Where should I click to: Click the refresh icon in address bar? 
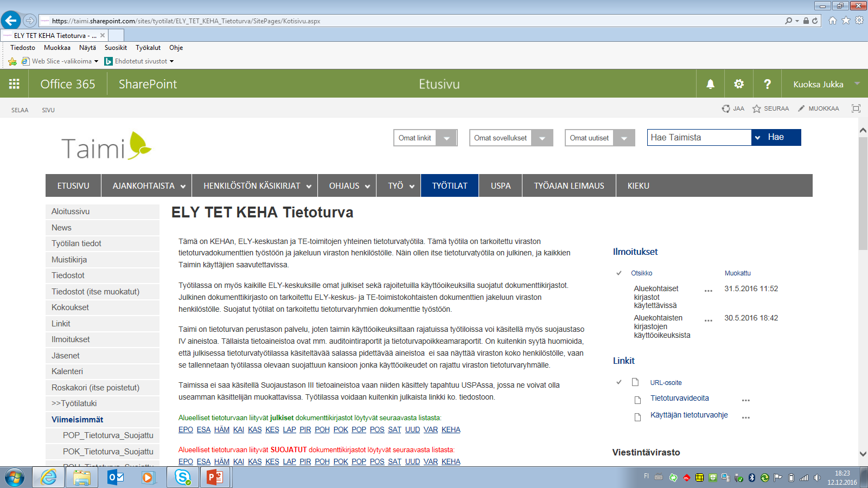pyautogui.click(x=815, y=21)
